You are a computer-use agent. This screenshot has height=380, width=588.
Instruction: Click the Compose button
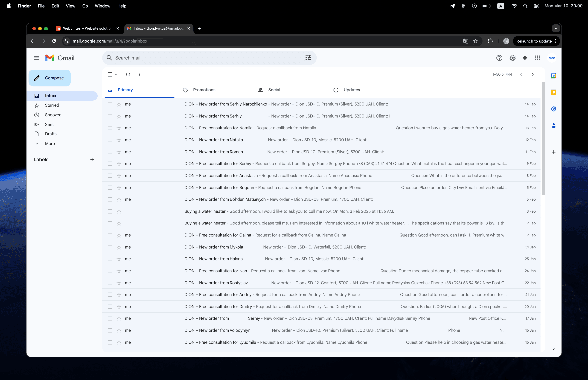(50, 78)
